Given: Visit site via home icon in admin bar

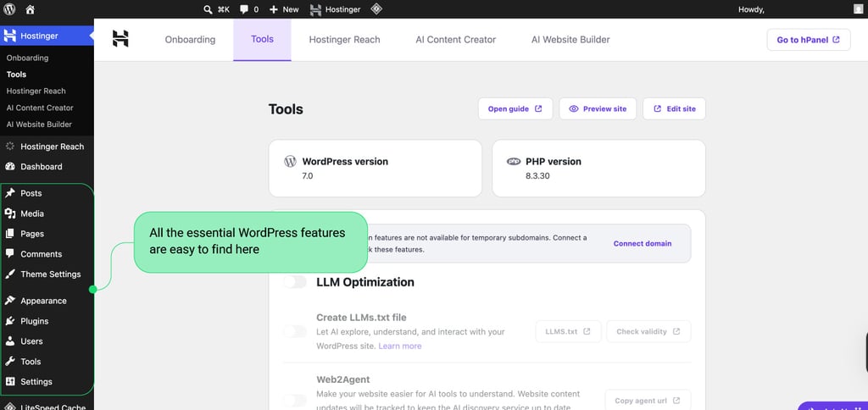Looking at the screenshot, I should (30, 9).
